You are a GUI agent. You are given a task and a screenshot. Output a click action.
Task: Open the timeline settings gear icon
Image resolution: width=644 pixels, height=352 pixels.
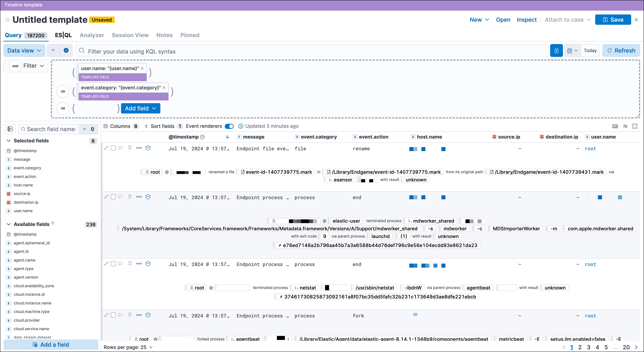[x=240, y=126]
